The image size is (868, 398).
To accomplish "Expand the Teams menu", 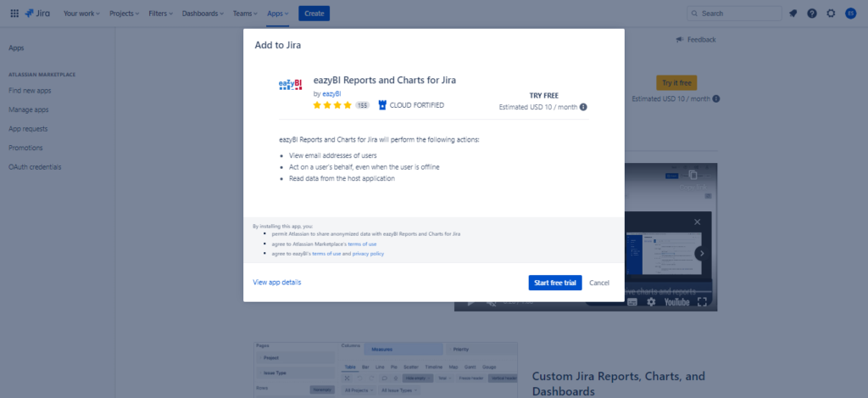I will point(245,14).
